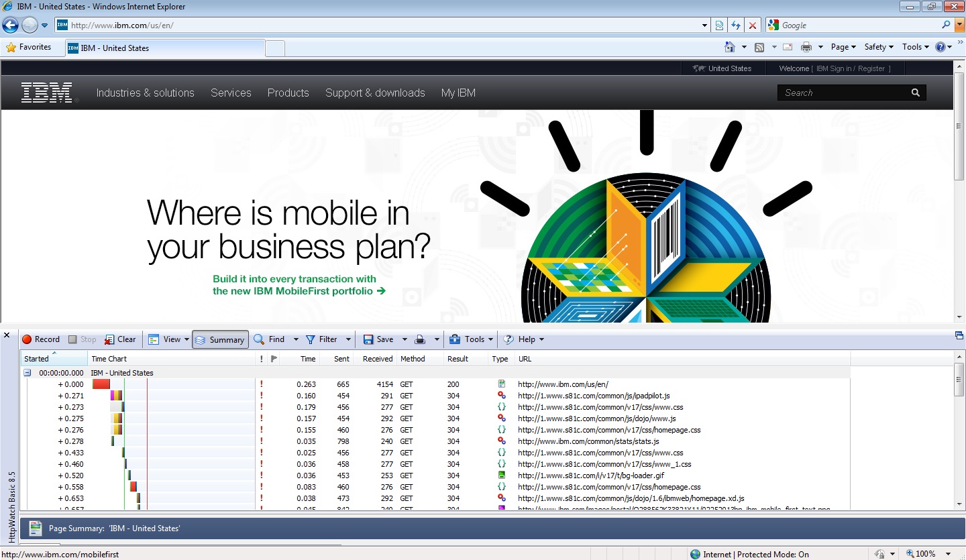Open Industries & solutions menu
Image resolution: width=966 pixels, height=560 pixels.
[146, 93]
